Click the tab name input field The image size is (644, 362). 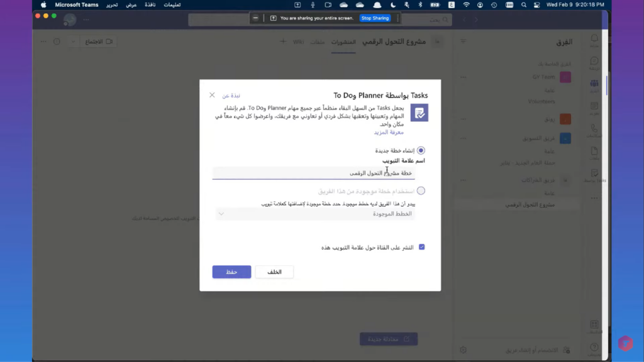313,173
